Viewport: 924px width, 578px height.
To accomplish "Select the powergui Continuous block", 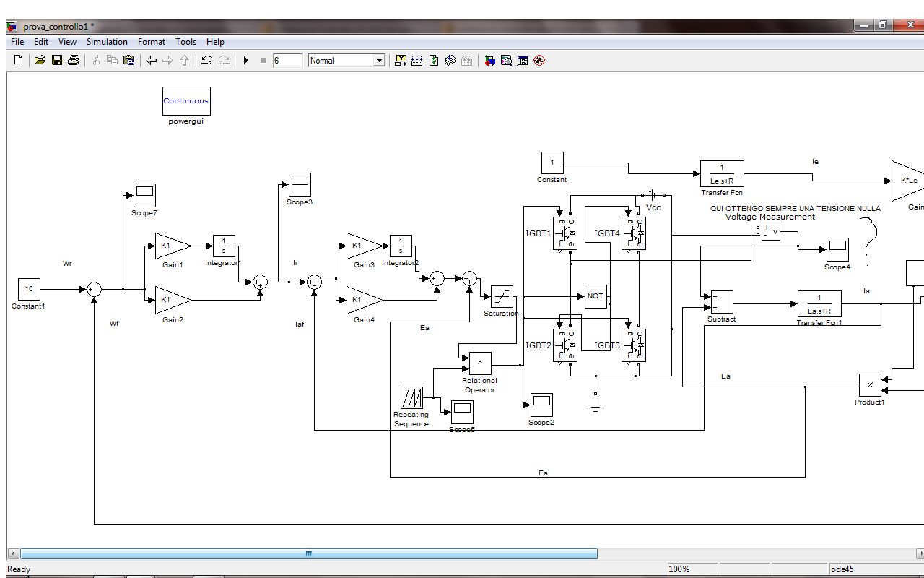I will click(x=186, y=101).
